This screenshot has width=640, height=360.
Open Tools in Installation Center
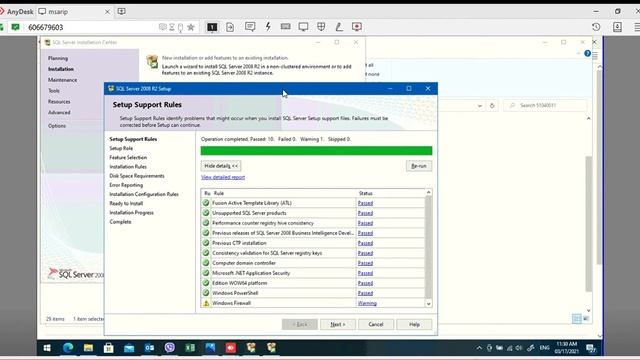pos(54,91)
